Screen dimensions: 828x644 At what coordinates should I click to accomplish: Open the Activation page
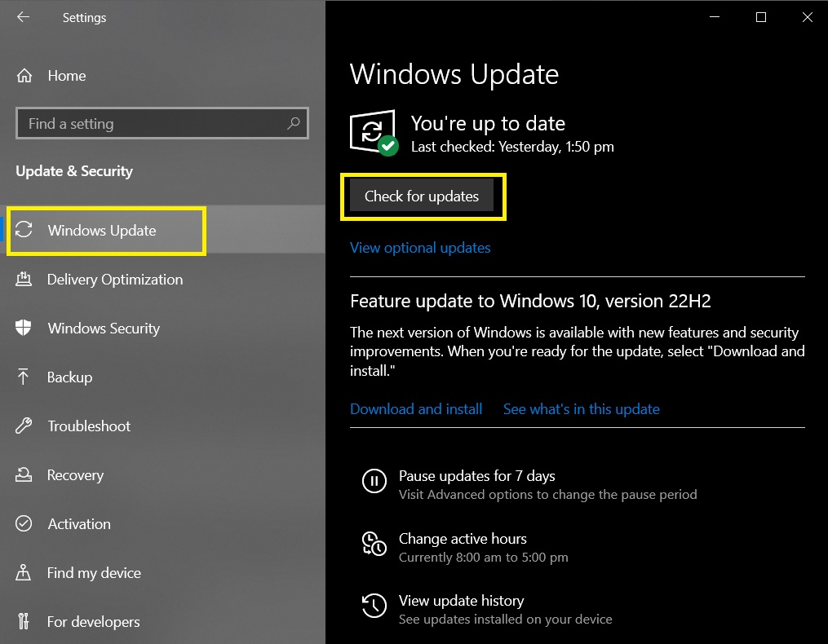162,523
